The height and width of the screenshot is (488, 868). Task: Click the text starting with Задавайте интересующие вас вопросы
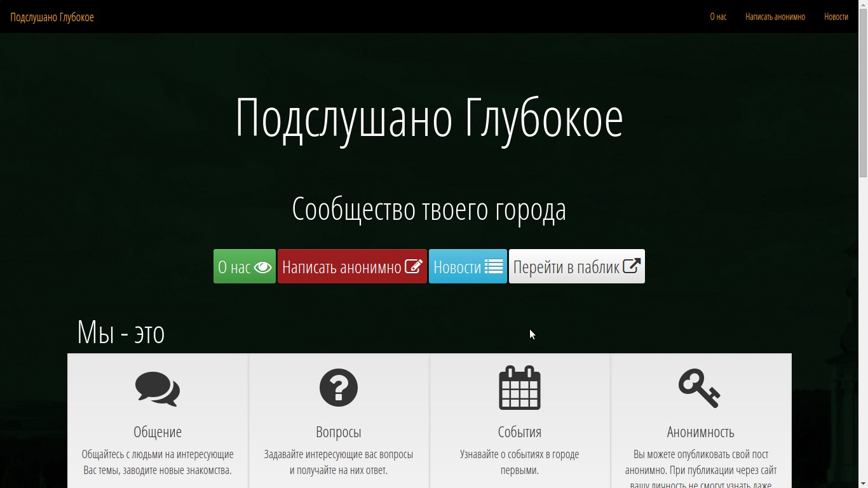[339, 463]
